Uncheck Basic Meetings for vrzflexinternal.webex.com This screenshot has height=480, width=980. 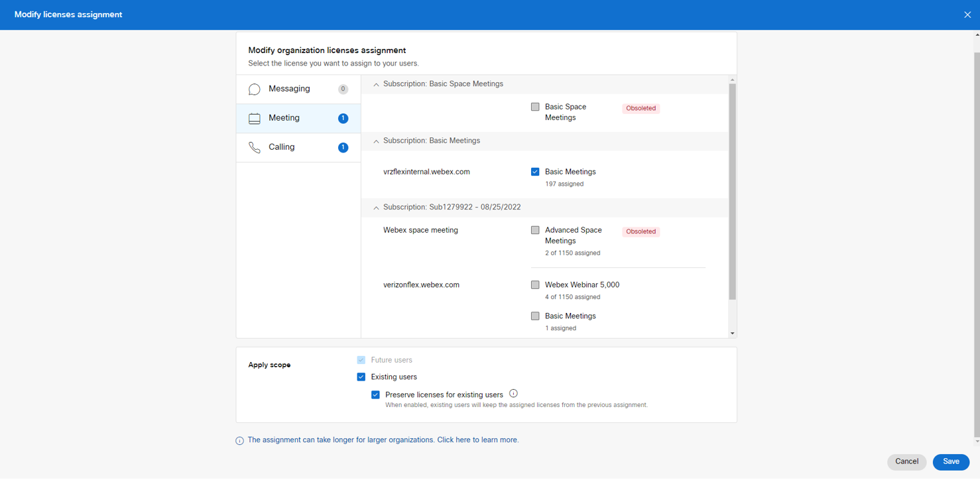[x=535, y=172]
